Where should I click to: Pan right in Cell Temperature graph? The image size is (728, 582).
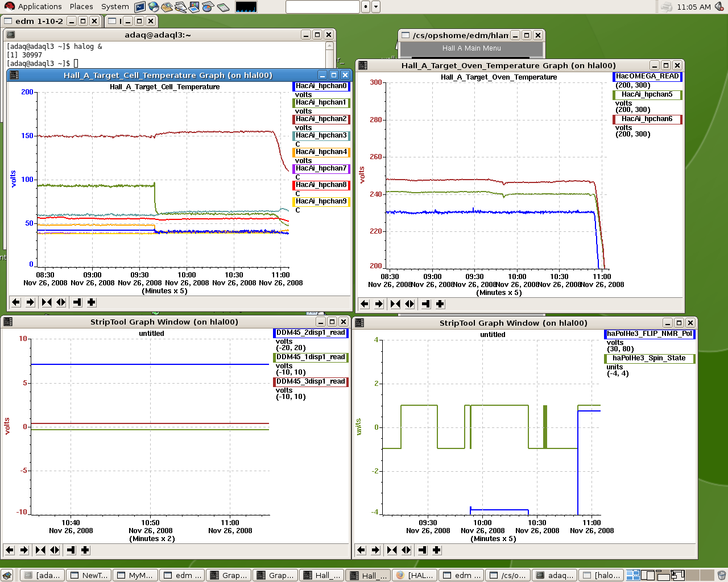pos(31,302)
